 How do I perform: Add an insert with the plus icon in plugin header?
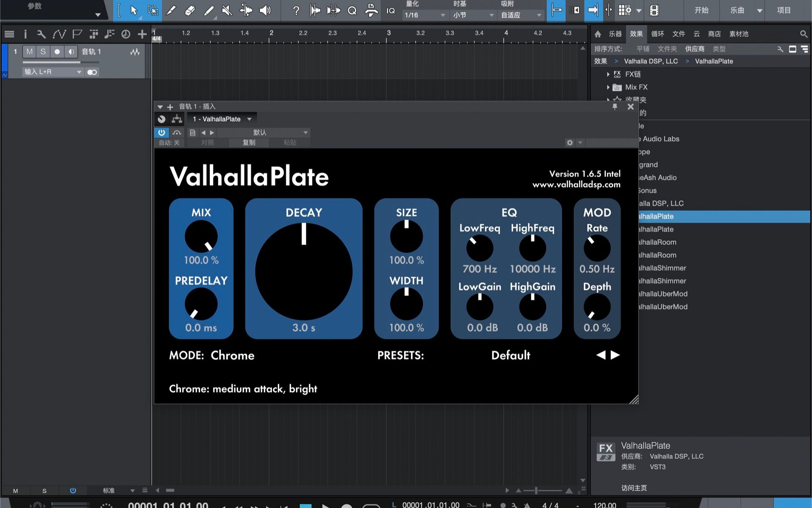click(170, 107)
